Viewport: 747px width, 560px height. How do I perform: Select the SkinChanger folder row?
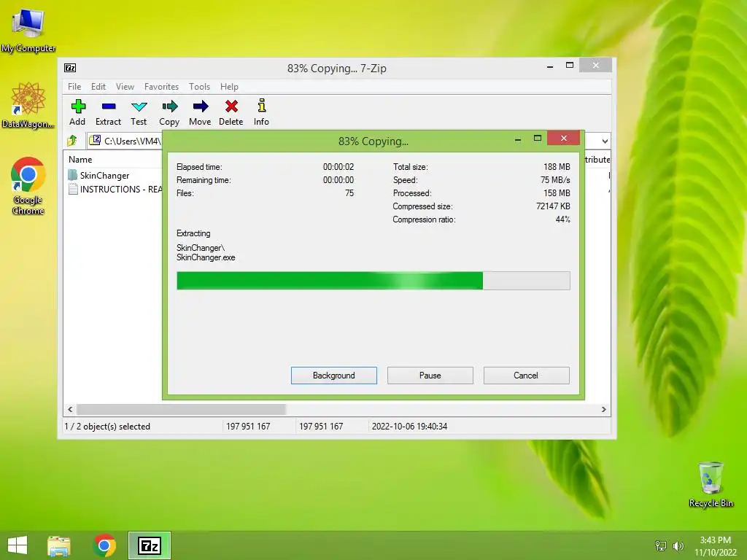[113, 175]
